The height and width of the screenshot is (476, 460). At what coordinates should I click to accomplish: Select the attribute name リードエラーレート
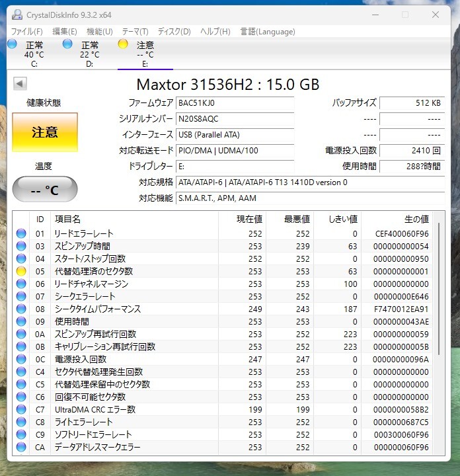(x=84, y=233)
